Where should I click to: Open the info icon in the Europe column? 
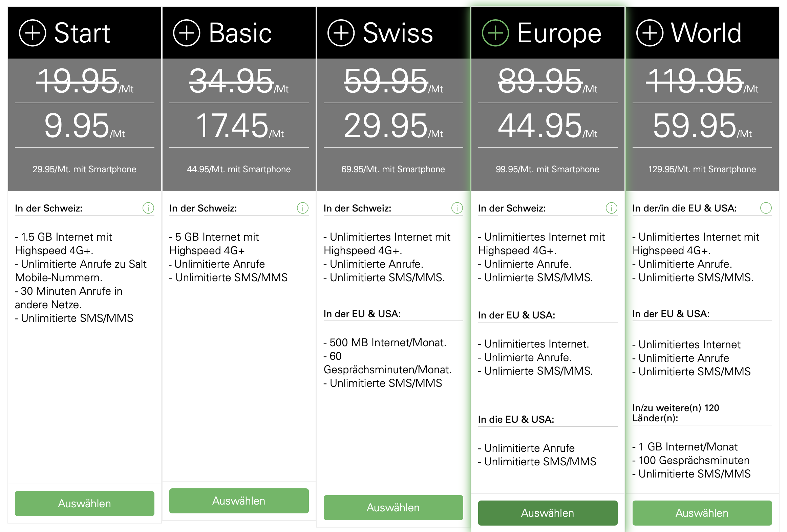click(612, 208)
